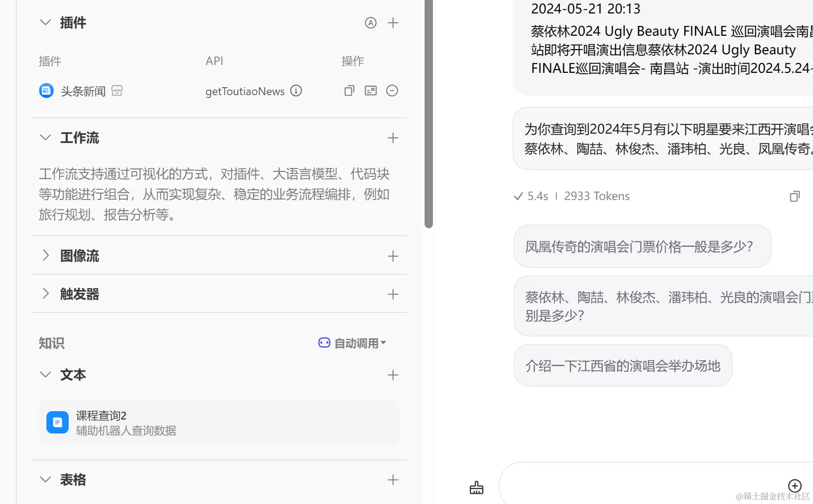Screen dimensions: 813x504
Task: Click the 2024-05-21 20:13 timestamp text
Action: [586, 9]
